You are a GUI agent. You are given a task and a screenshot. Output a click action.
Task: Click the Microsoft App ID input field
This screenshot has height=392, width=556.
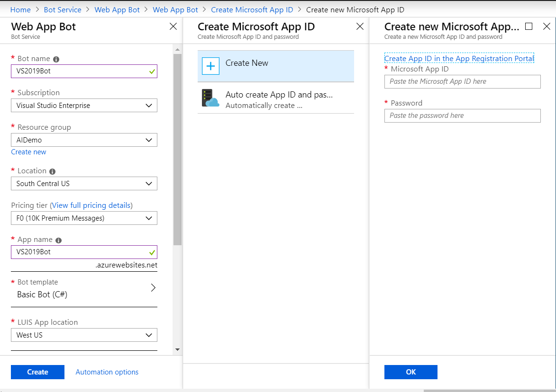tap(463, 81)
